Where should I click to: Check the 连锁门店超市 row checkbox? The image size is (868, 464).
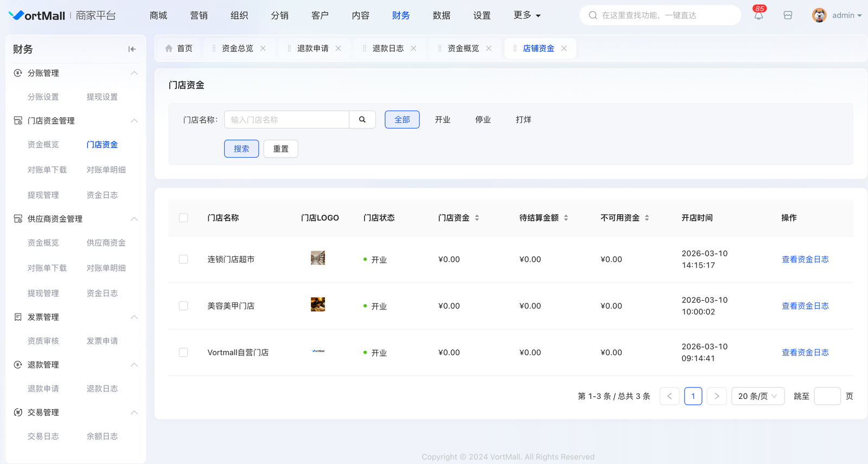183,260
